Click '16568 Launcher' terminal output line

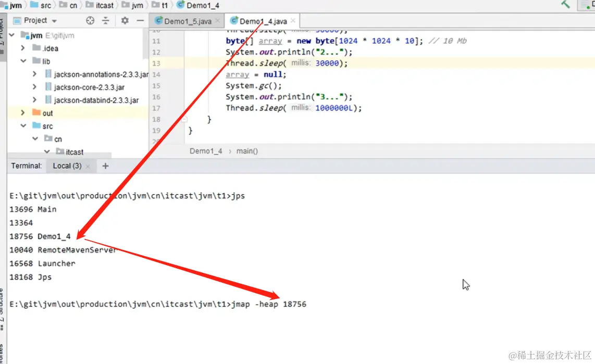click(x=43, y=263)
